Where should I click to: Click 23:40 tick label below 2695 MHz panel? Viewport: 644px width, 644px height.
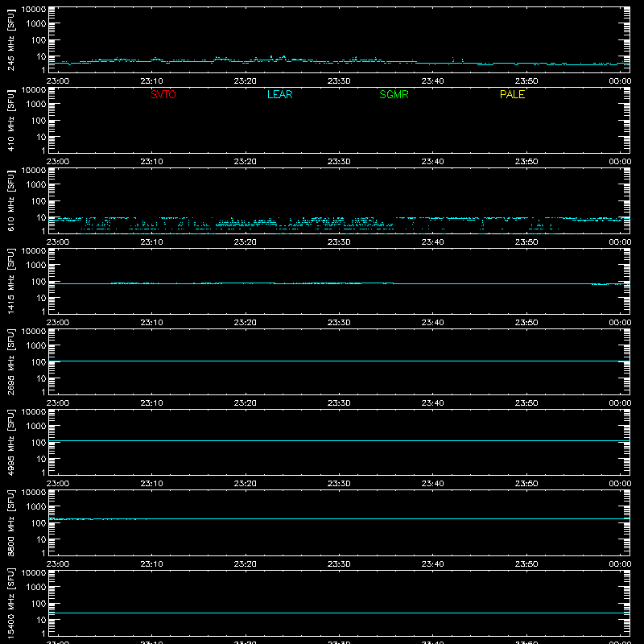432,403
